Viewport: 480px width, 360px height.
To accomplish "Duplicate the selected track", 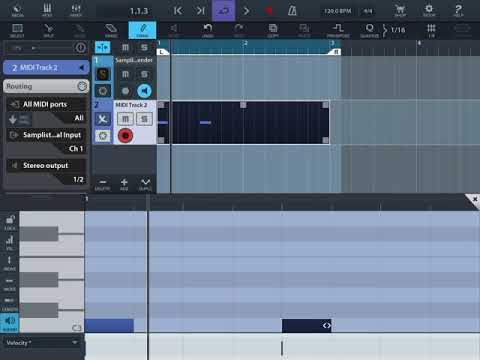I will (x=145, y=185).
